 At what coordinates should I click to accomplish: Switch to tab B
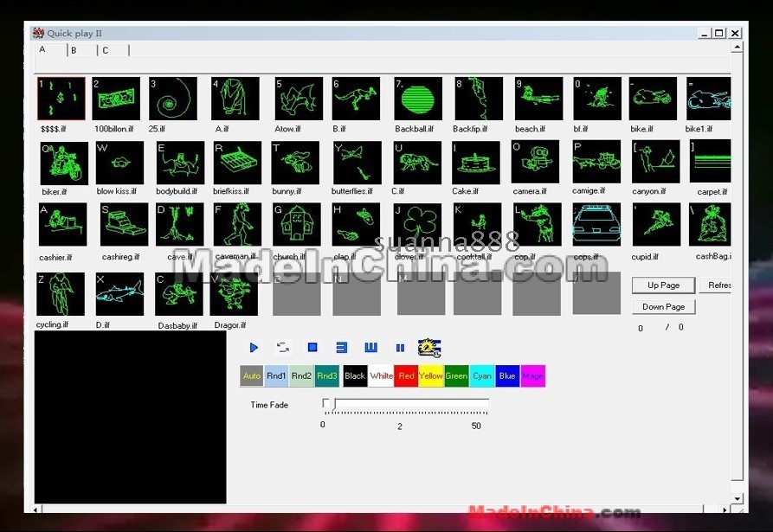point(82,50)
